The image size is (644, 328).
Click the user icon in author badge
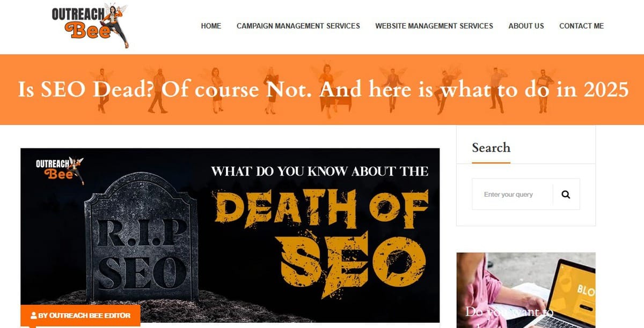34,316
